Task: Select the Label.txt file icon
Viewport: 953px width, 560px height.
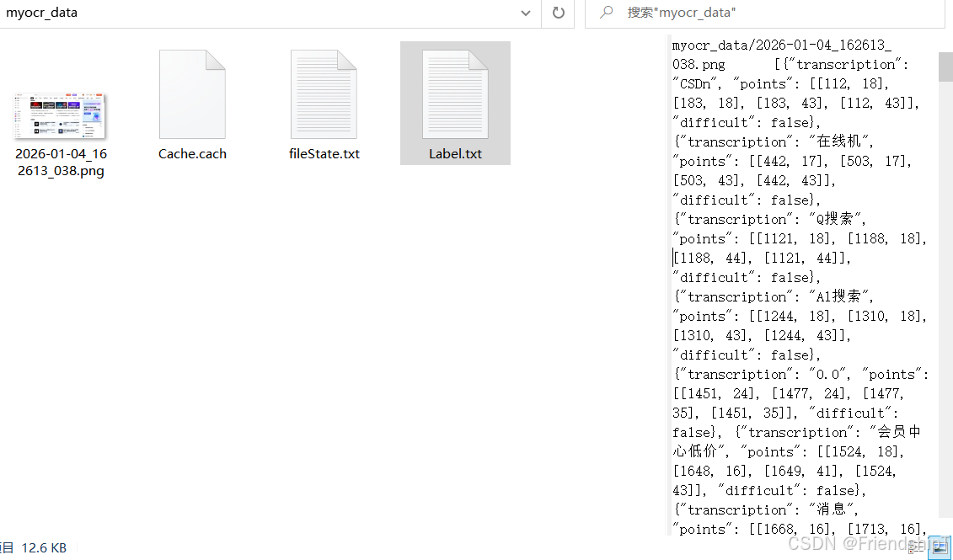Action: click(455, 94)
